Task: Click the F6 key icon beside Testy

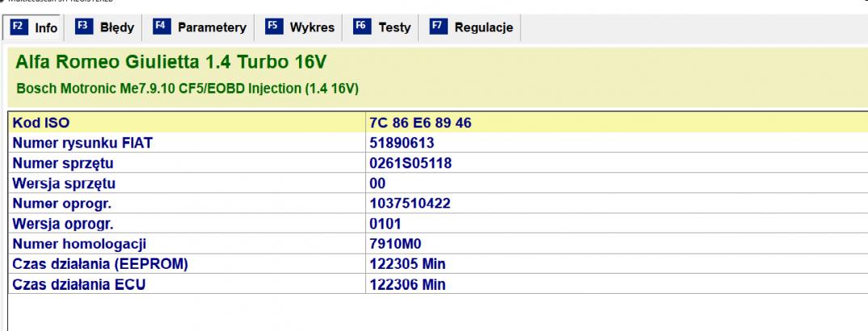Action: pos(361,27)
